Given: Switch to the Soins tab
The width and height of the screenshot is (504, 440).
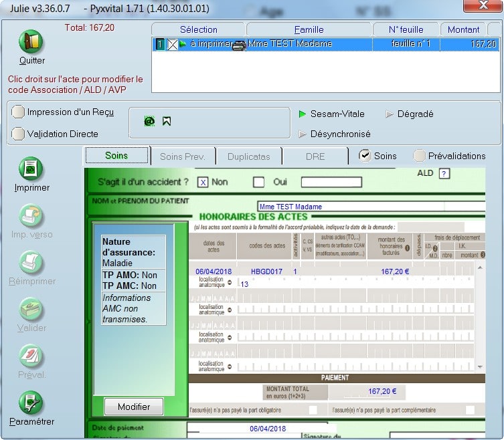Looking at the screenshot, I should point(116,156).
